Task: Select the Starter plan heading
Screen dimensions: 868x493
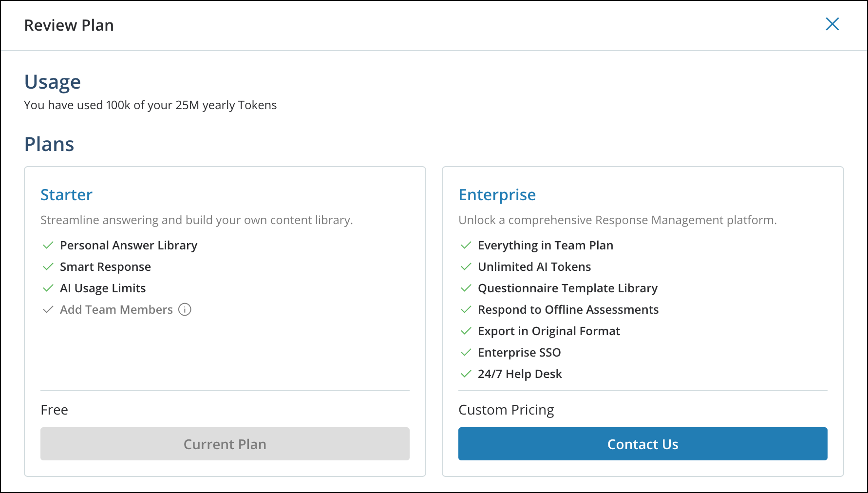Action: tap(66, 195)
